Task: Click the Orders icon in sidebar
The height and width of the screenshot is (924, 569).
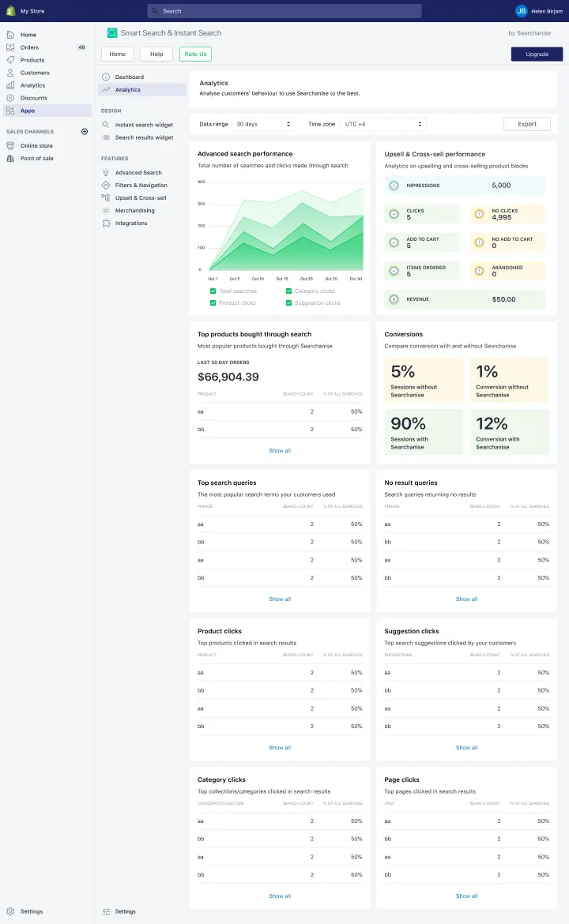Action: tap(10, 47)
